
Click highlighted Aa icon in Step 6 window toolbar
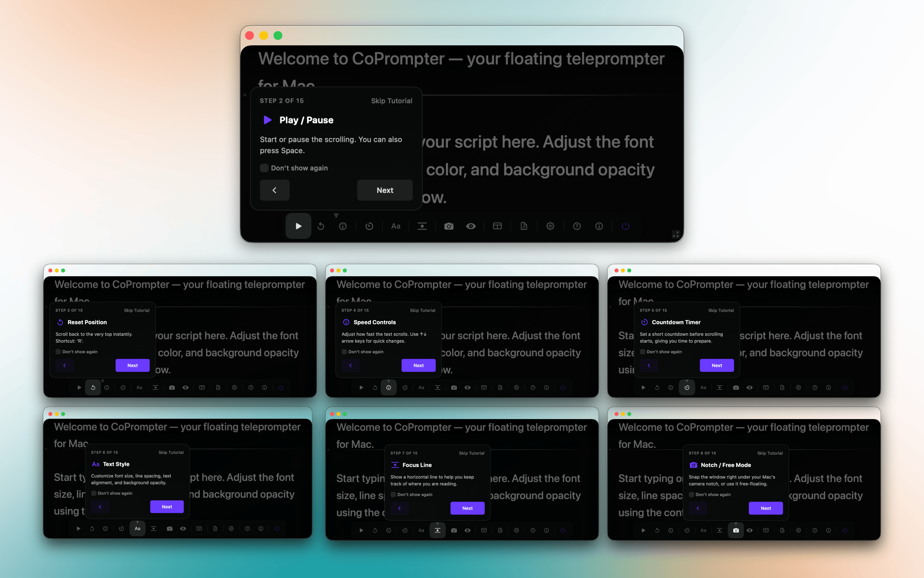pyautogui.click(x=137, y=529)
